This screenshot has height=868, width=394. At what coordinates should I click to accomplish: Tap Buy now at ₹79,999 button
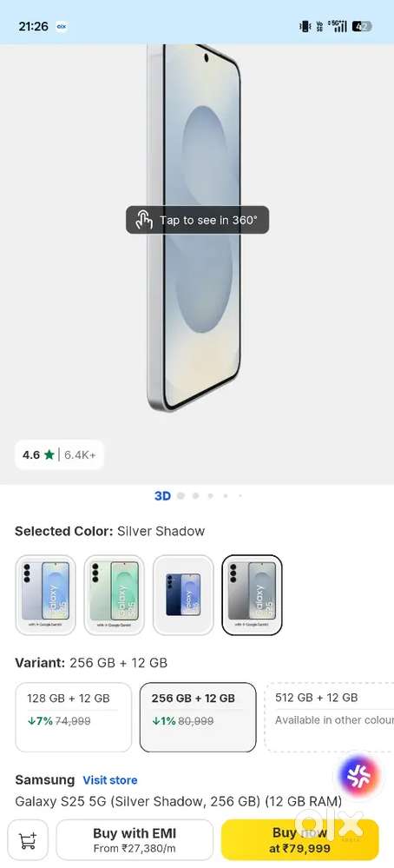(300, 840)
